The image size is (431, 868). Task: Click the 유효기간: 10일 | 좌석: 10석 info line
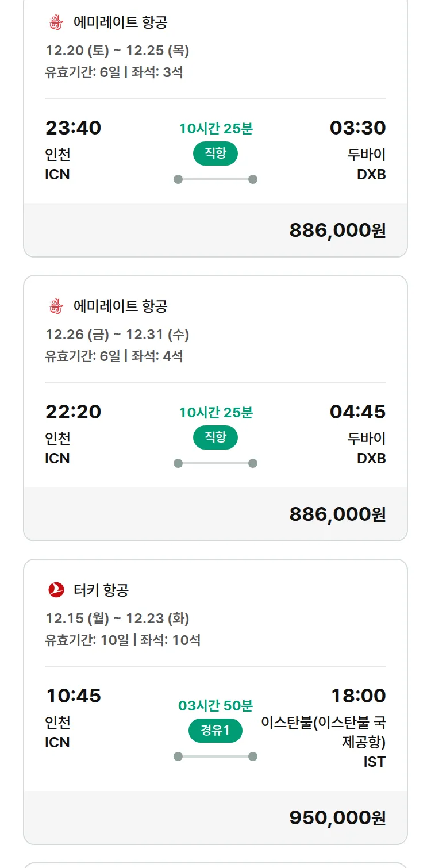[x=122, y=640]
